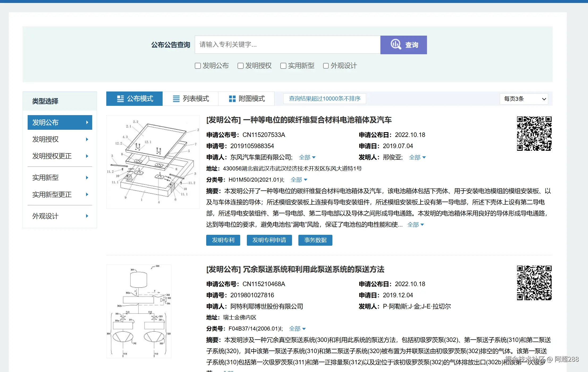Viewport: 588px width, 372px height.
Task: Click the 发明专利 button
Action: 223,240
